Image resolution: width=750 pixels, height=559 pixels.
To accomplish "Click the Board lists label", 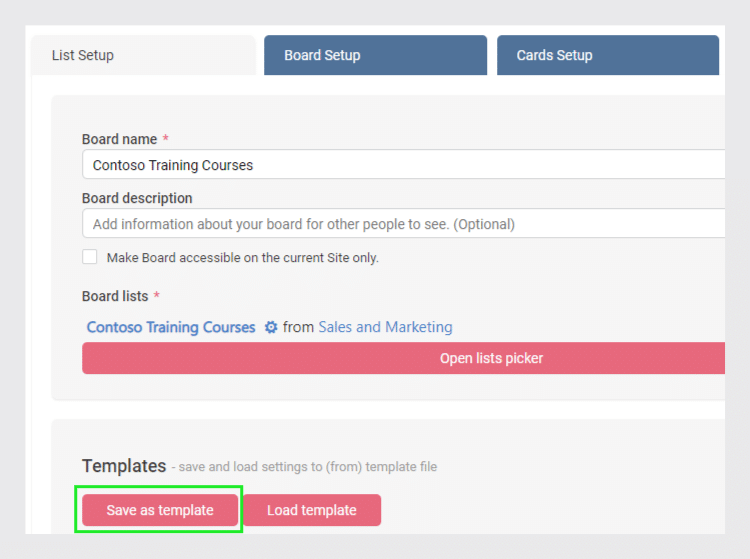I will click(x=115, y=296).
